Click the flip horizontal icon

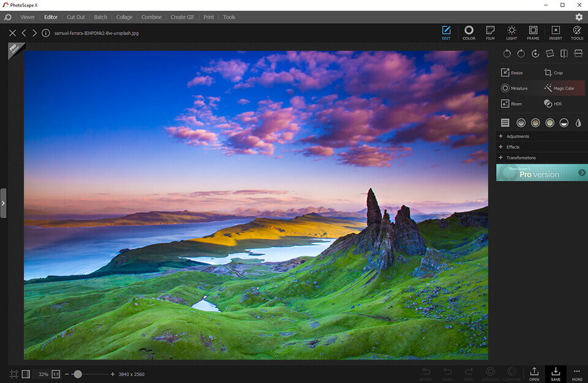click(x=563, y=54)
